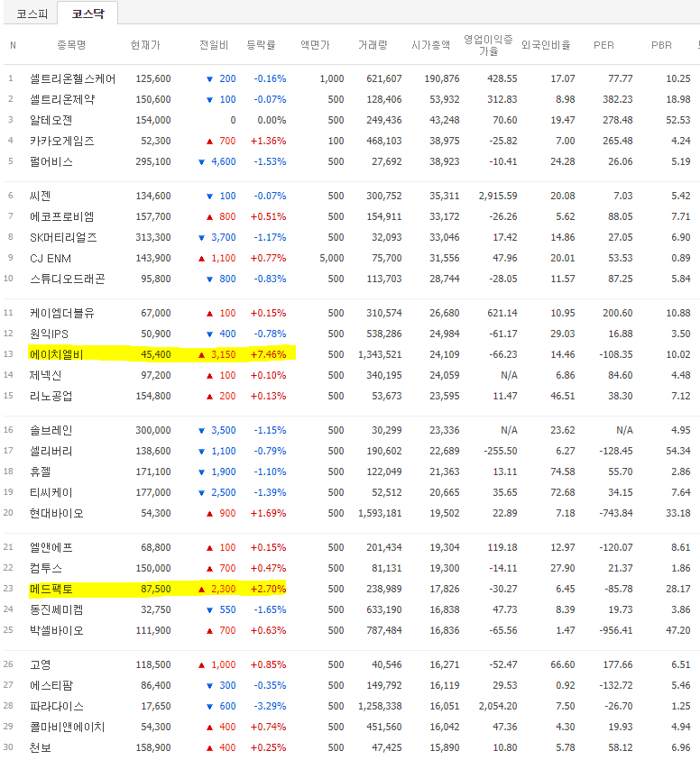Open stock 케이엠더블유
The width and height of the screenshot is (700, 760).
click(62, 313)
